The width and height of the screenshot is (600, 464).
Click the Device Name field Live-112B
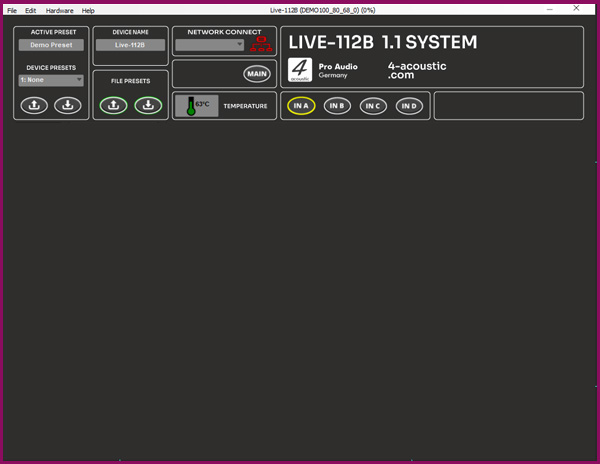(130, 45)
